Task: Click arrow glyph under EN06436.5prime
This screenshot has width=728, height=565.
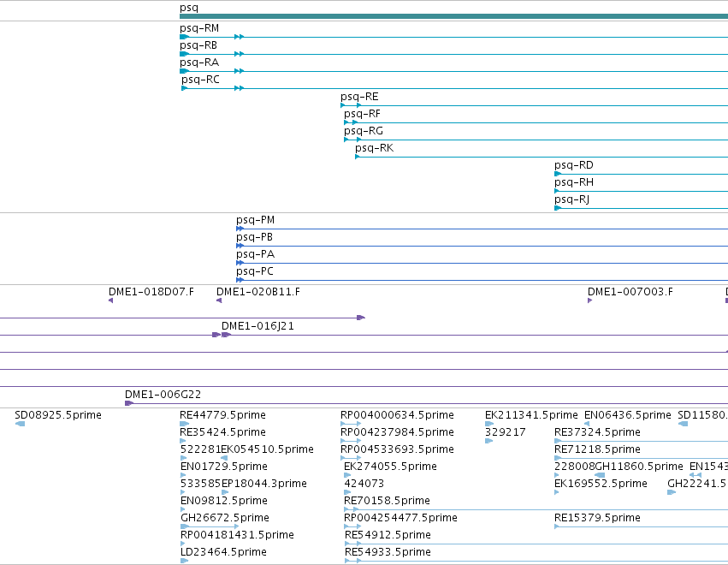Action: [x=587, y=424]
